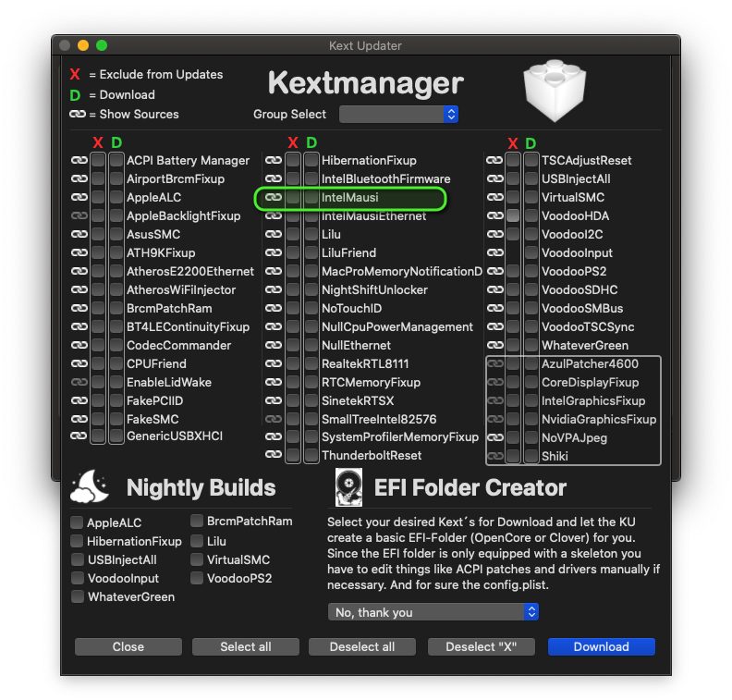The height and width of the screenshot is (700, 732).
Task: Show sources link for AirportBrcmFixup
Action: [79, 178]
